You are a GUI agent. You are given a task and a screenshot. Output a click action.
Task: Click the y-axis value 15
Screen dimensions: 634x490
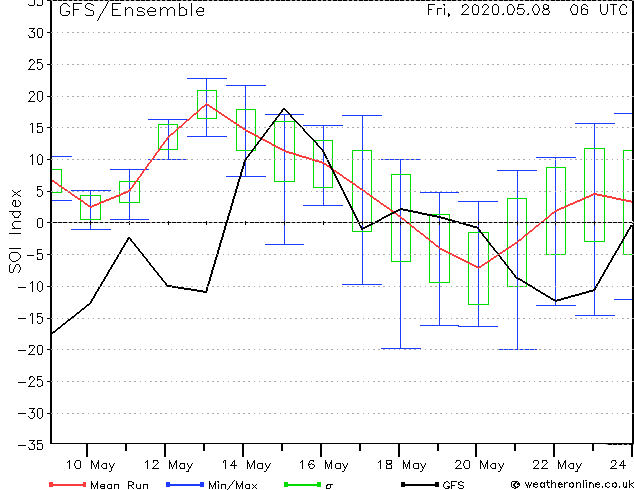pyautogui.click(x=35, y=128)
